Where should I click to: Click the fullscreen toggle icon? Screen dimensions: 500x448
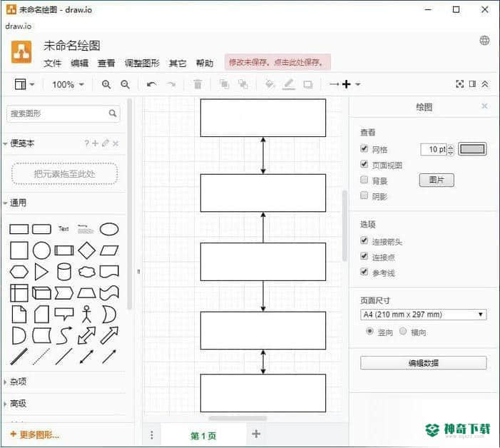coord(460,84)
